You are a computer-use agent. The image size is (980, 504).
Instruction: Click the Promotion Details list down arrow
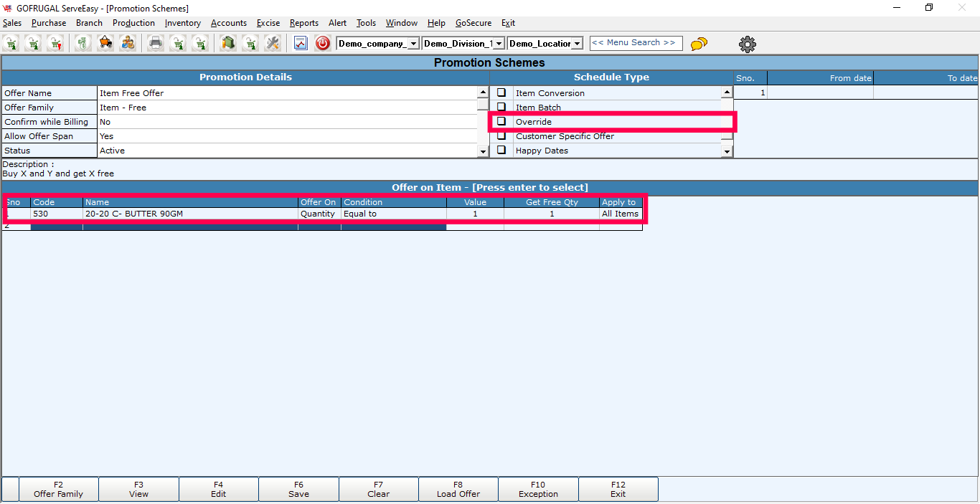(x=484, y=151)
